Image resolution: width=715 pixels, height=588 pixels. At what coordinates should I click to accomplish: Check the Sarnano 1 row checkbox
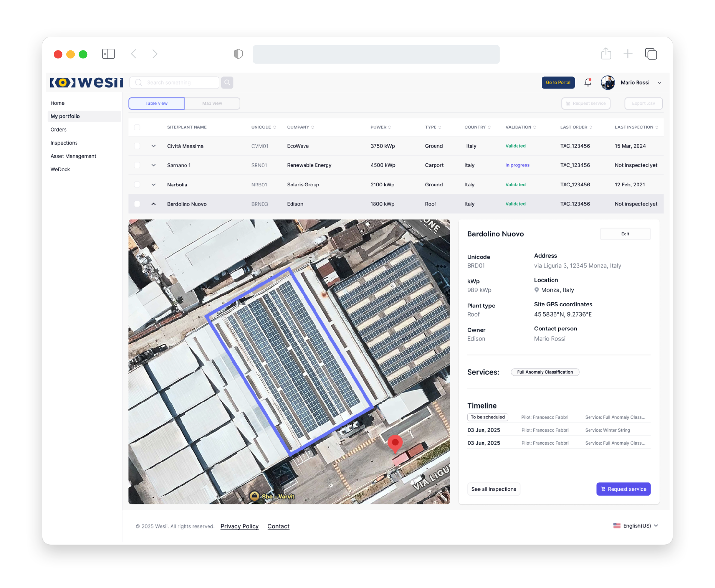tap(137, 165)
